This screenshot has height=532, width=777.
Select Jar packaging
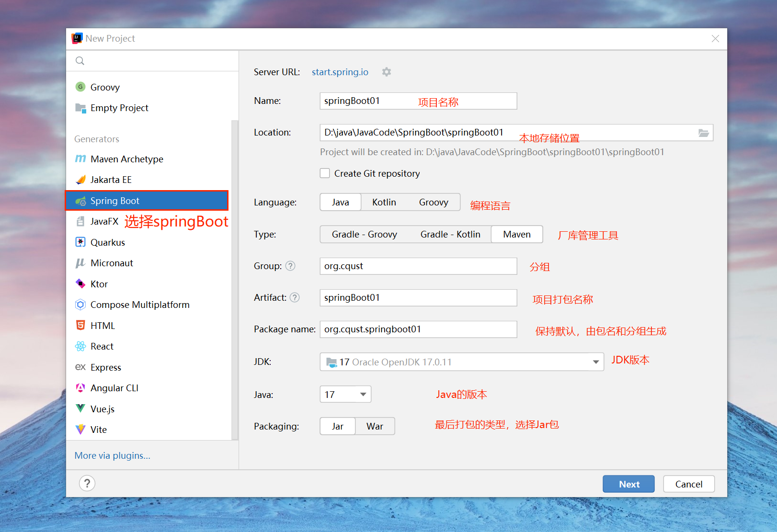(x=338, y=426)
